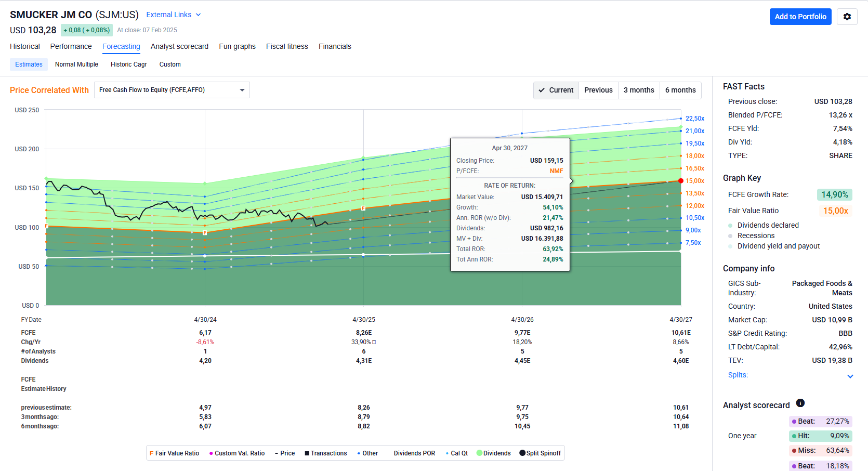The width and height of the screenshot is (868, 471).
Task: Click the Cal Qt legend dot
Action: (x=447, y=453)
